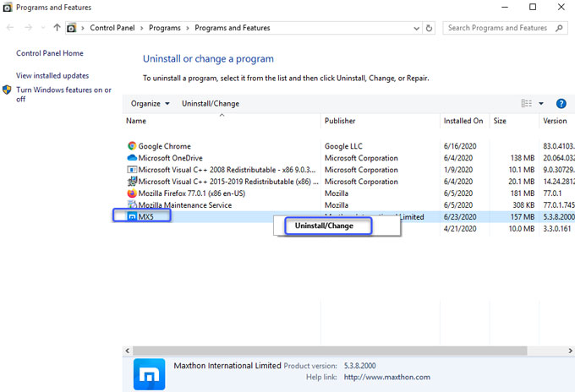Open Control Panel Home link
This screenshot has height=392, width=575.
click(x=50, y=53)
